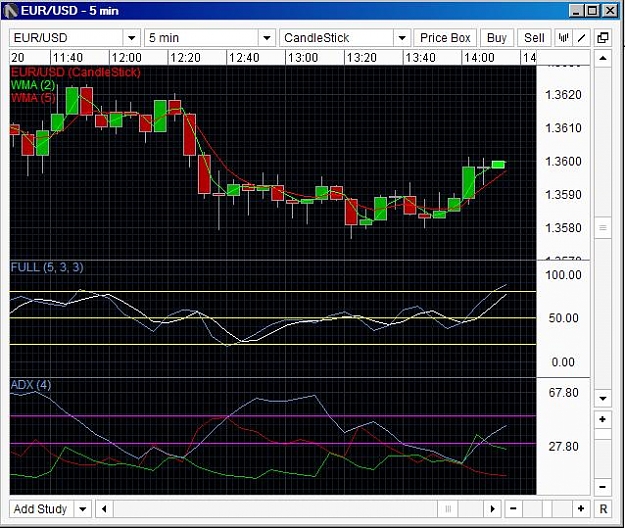Screen dimensions: 625x528
Task: Click the horizontal scrollbar thumb
Action: point(448,509)
